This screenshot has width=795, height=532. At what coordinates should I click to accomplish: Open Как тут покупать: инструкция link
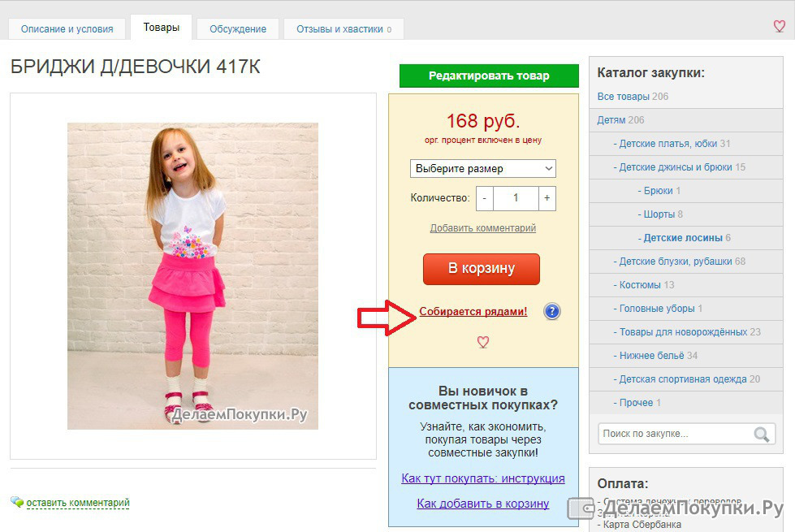coord(482,478)
